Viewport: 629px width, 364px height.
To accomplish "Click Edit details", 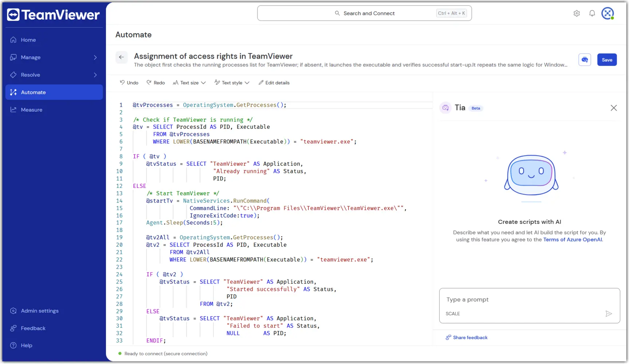I will click(274, 83).
